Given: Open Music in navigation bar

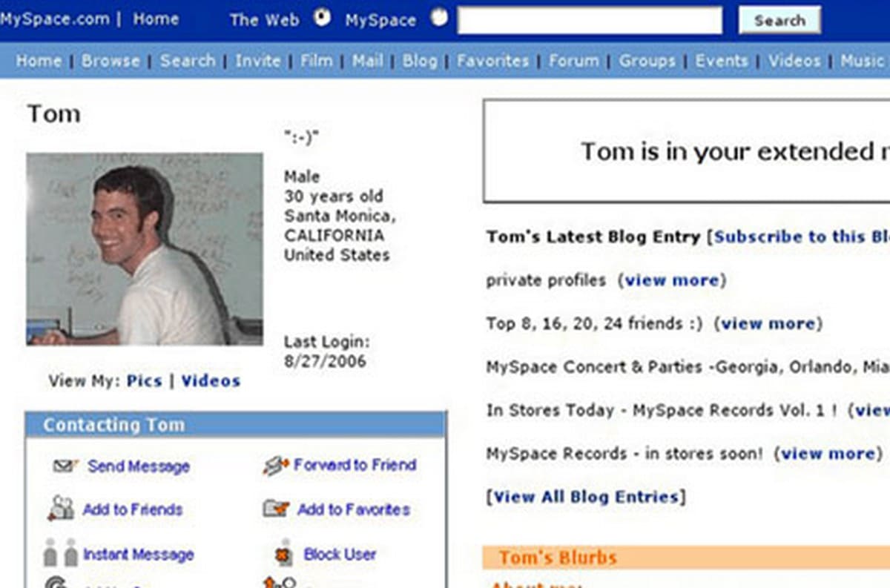Looking at the screenshot, I should coord(863,61).
